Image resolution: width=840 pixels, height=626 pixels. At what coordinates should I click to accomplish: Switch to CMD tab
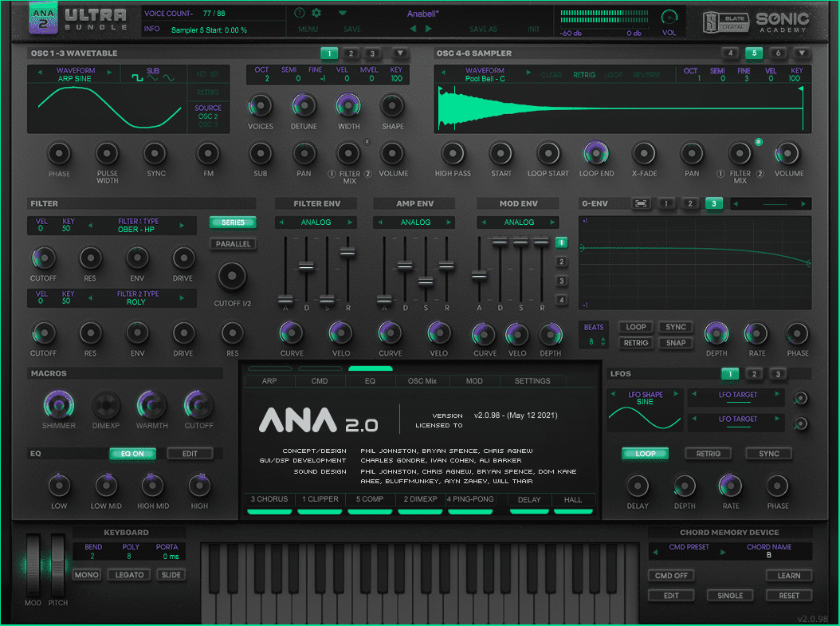point(320,381)
